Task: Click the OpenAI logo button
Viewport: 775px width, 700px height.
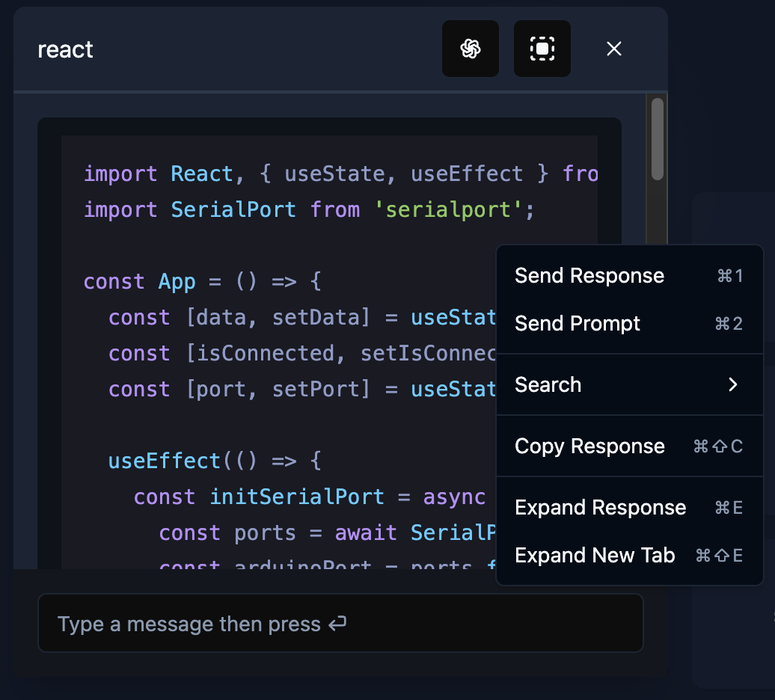Action: pyautogui.click(x=470, y=49)
